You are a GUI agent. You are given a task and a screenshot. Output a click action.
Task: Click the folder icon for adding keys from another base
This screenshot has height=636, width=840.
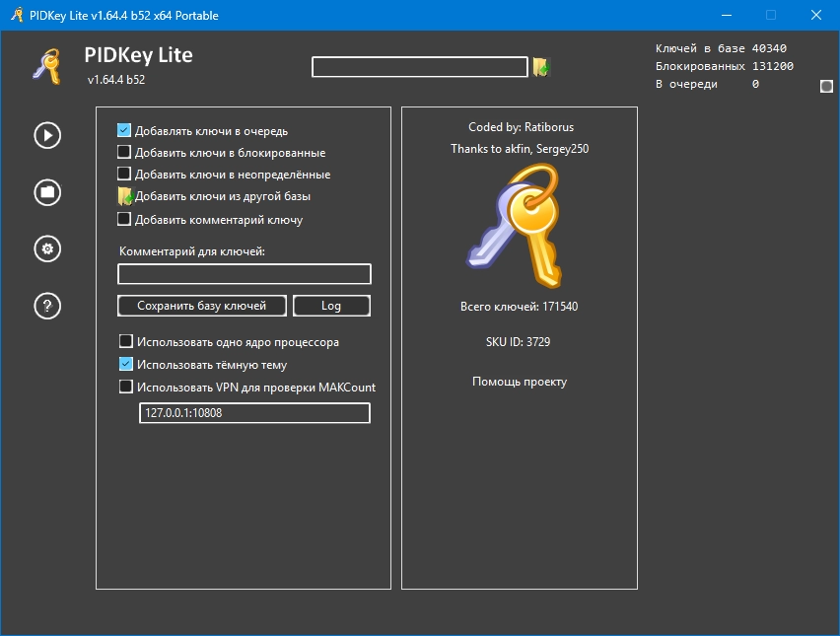click(x=125, y=196)
